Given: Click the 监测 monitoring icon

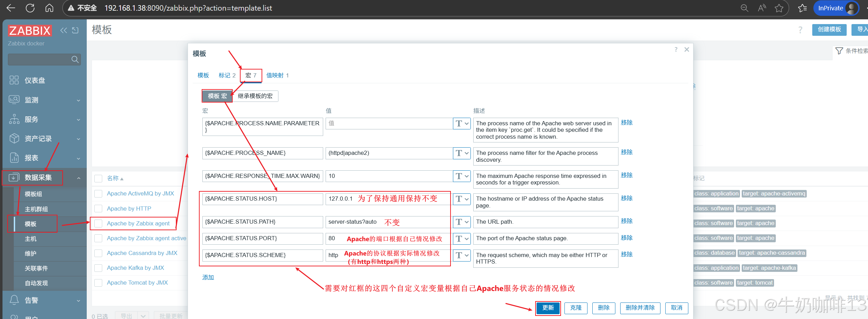Looking at the screenshot, I should (14, 100).
